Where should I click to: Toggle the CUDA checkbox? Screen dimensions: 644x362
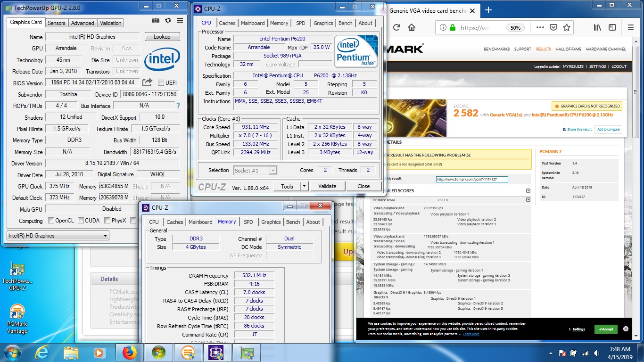[x=81, y=221]
